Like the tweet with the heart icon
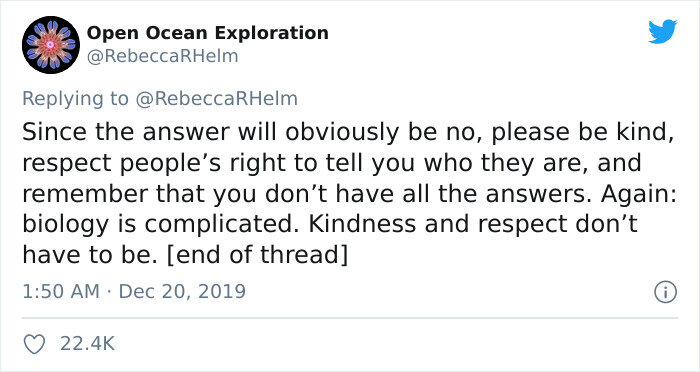Image resolution: width=700 pixels, height=372 pixels. tap(34, 344)
